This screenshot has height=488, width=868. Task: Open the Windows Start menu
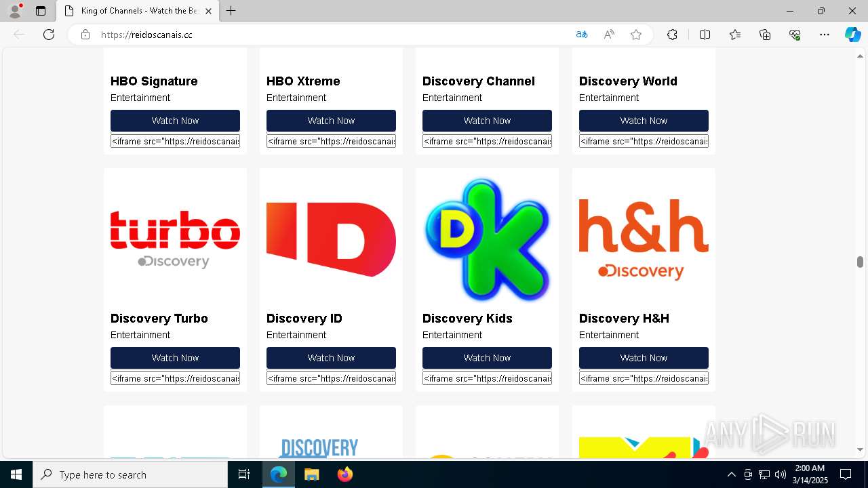coord(16,474)
